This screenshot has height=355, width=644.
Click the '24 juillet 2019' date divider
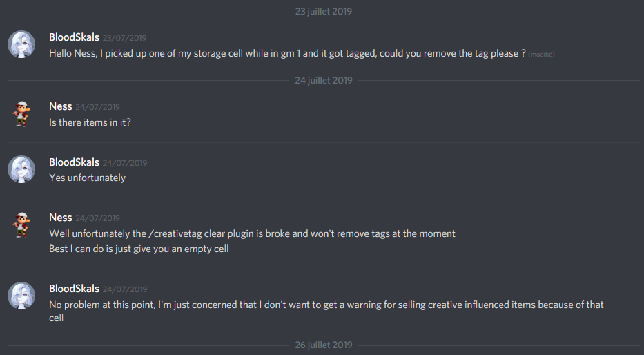tap(323, 80)
